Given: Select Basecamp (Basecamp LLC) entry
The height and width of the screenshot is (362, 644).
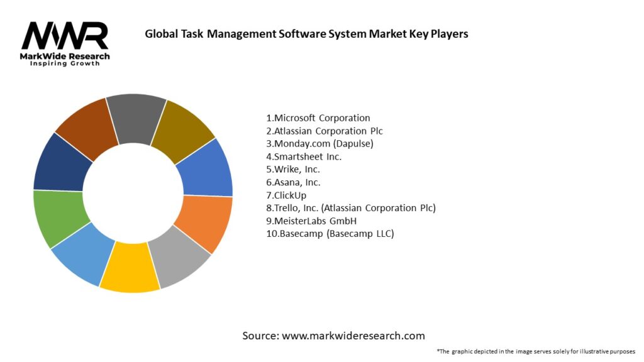Looking at the screenshot, I should pyautogui.click(x=330, y=234).
